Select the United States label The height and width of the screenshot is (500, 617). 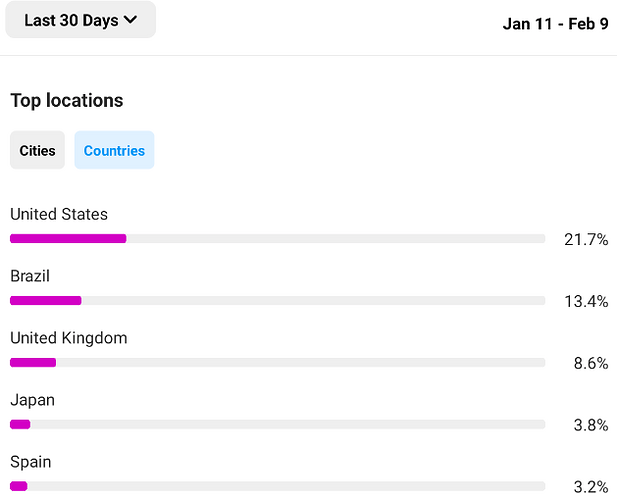59,214
